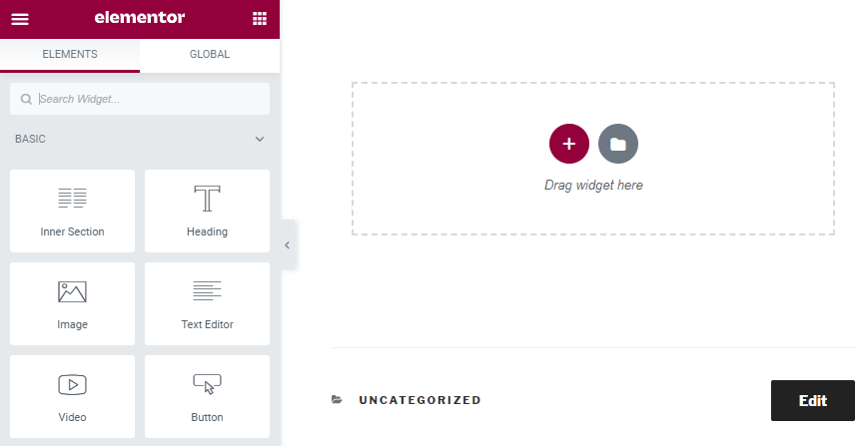
Task: Open the Uncategorized category link
Action: 421,400
